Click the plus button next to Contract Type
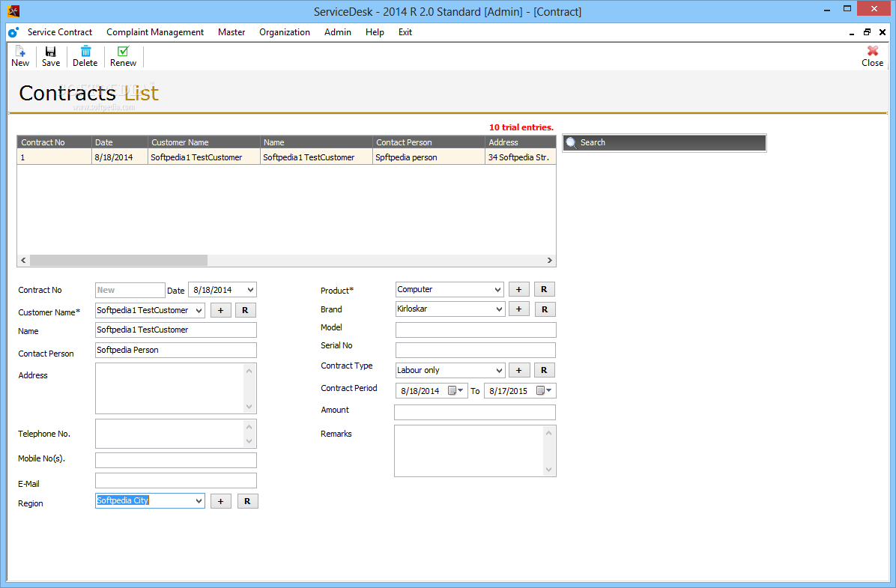This screenshot has width=896, height=588. point(519,370)
